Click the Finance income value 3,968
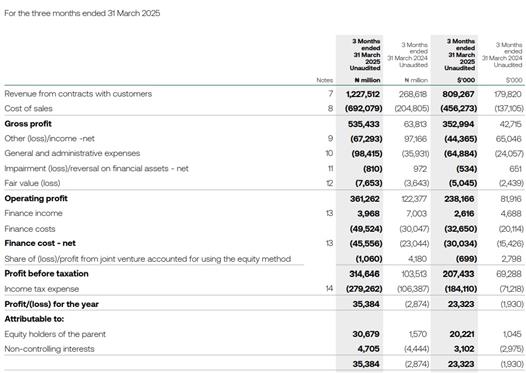Image resolution: width=526 pixels, height=373 pixels. pyautogui.click(x=368, y=213)
